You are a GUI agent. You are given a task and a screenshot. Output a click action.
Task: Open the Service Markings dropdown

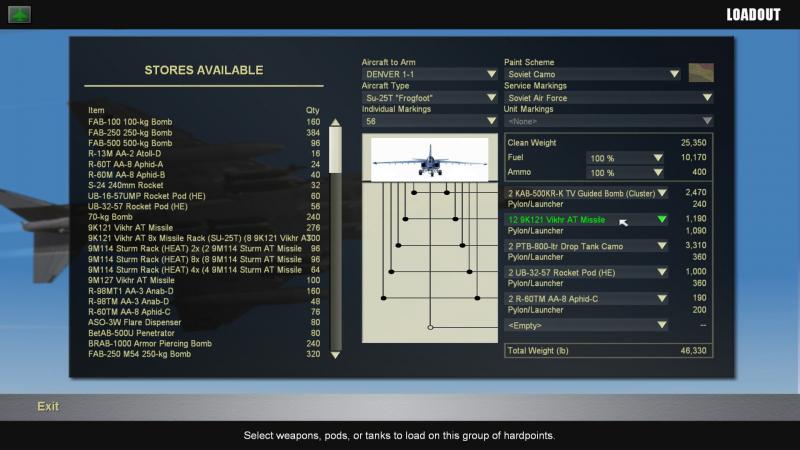[609, 97]
